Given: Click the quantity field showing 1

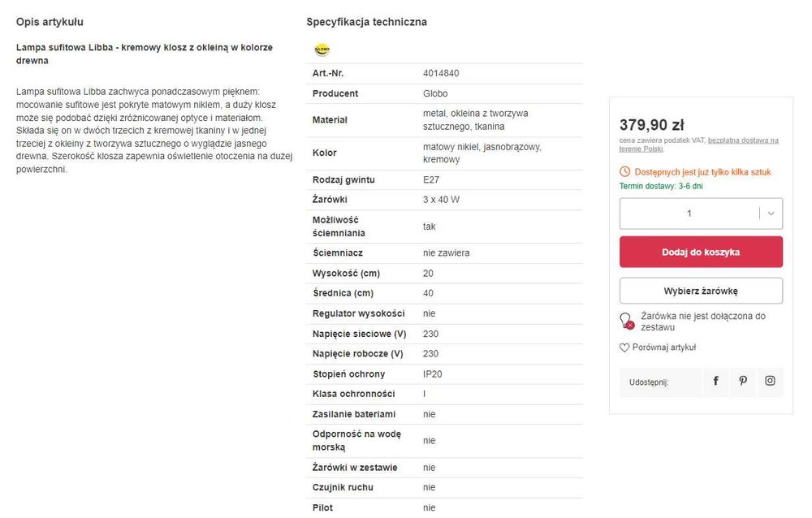Looking at the screenshot, I should [689, 214].
